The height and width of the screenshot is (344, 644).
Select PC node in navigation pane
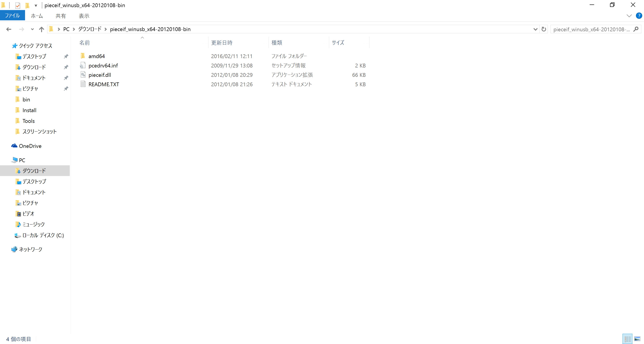(x=18, y=160)
